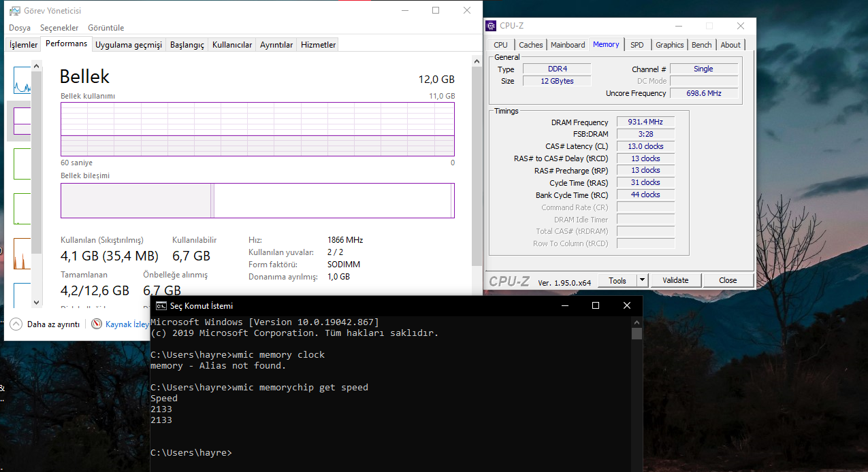Open the Graphics tab in CPU-Z
868x472 pixels.
[x=669, y=45]
